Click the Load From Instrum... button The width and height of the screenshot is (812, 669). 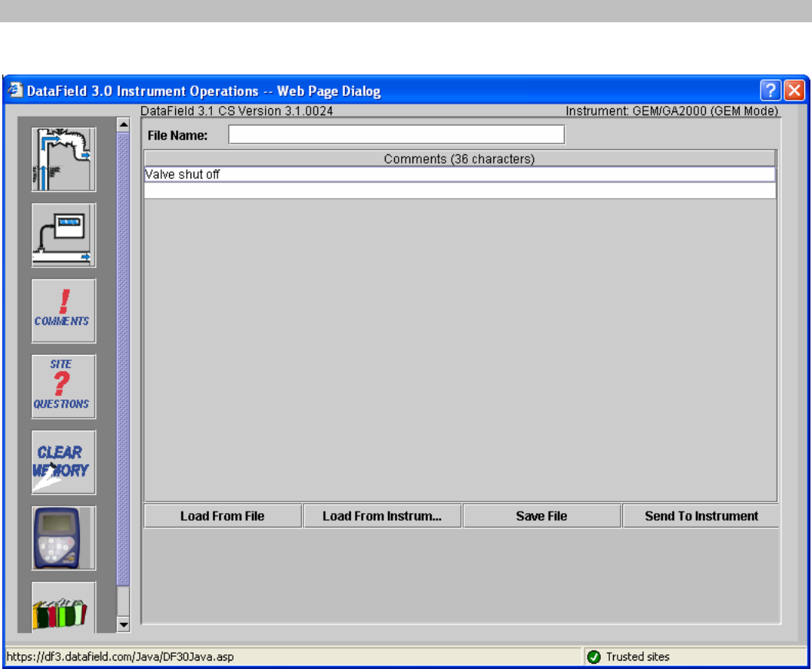pos(382,515)
